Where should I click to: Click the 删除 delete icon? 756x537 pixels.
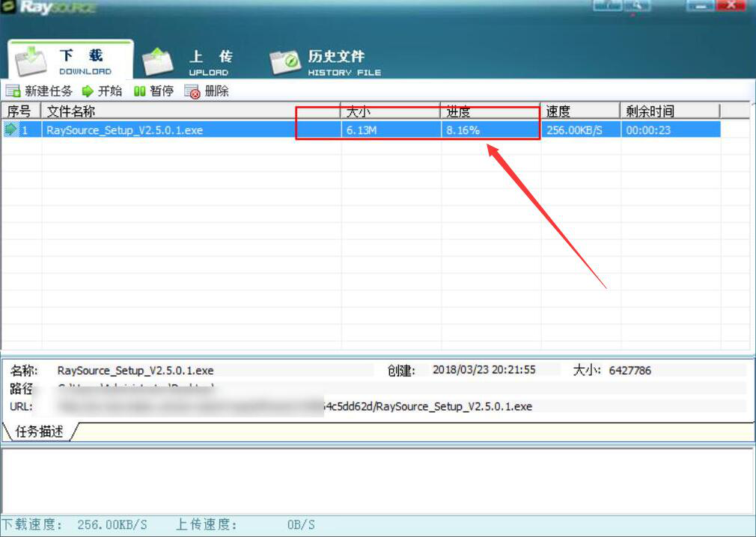click(x=192, y=91)
